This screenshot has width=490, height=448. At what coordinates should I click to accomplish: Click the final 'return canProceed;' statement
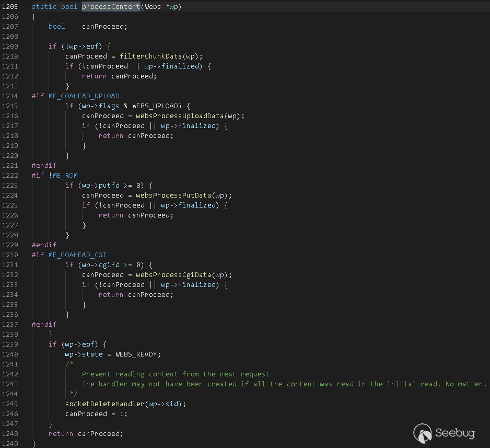[86, 434]
